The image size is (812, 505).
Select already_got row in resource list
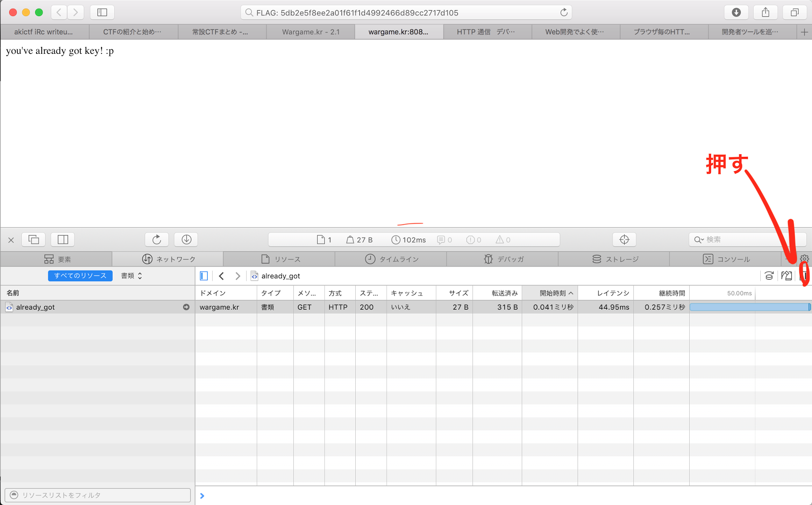tap(97, 307)
